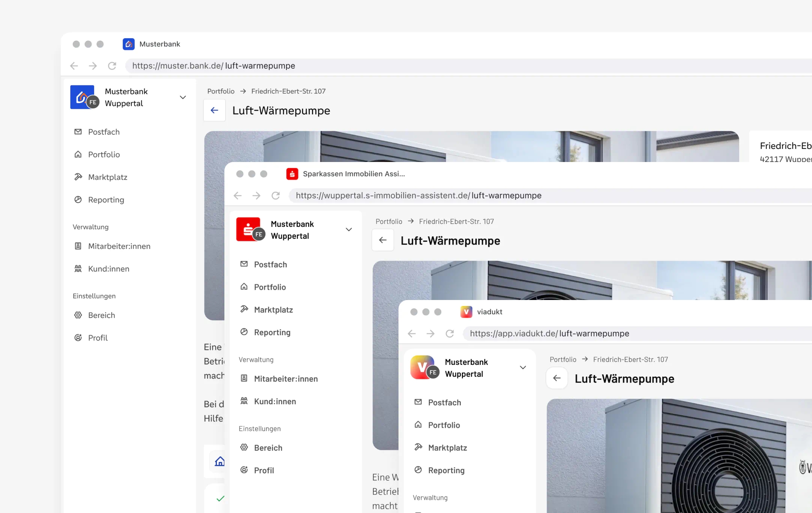
Task: Click the Profil icon in Musterbank sidebar
Action: [x=78, y=337]
